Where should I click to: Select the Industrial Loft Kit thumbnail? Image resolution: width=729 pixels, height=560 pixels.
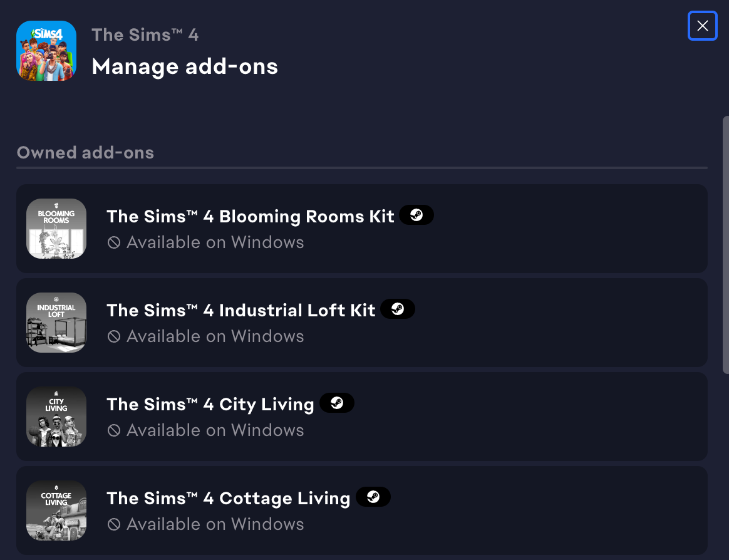[56, 323]
